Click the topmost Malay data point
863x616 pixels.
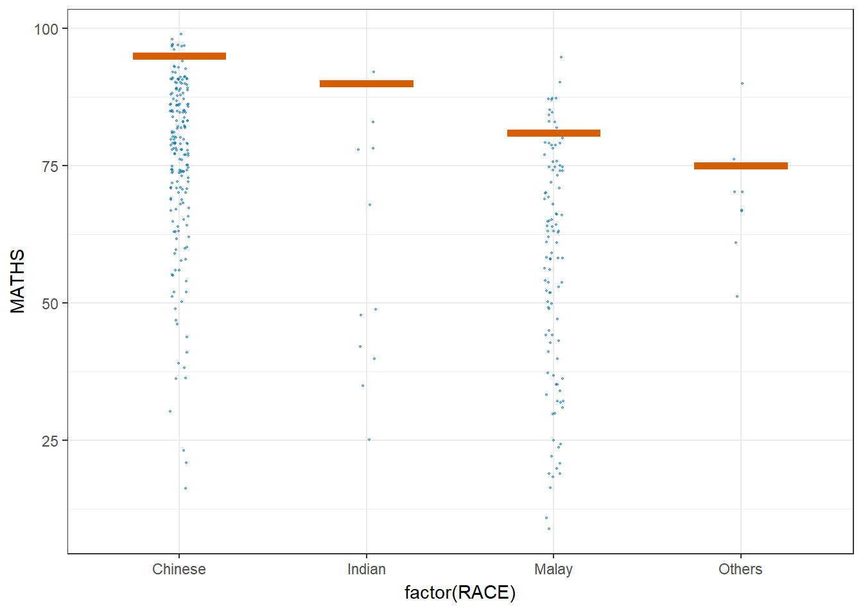pos(561,57)
